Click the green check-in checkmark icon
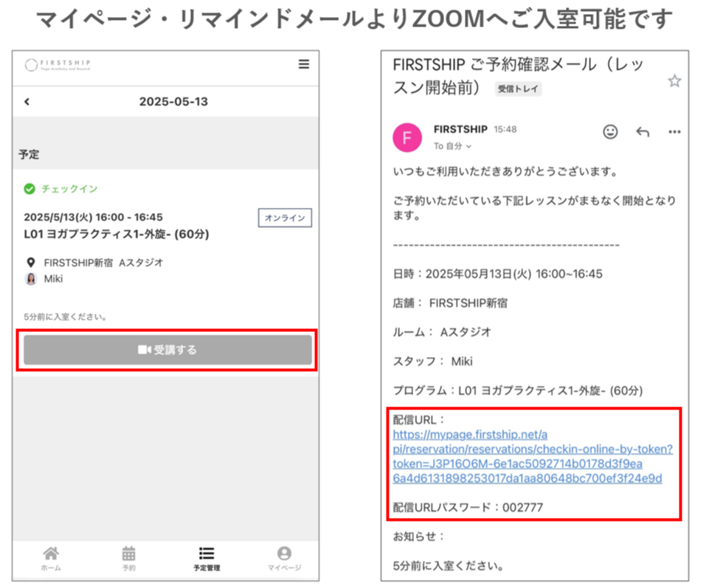 30,189
